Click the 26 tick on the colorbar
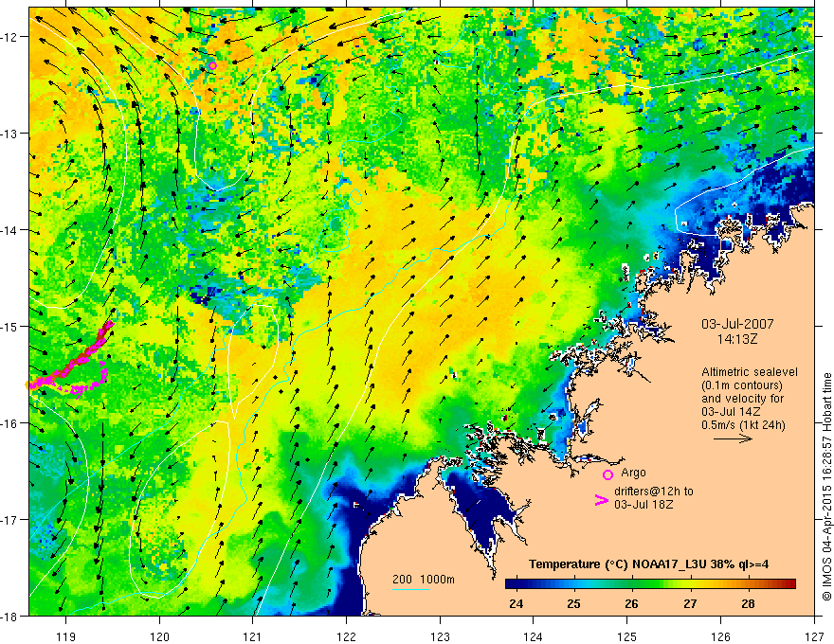This screenshot has width=834, height=644. coord(631,604)
